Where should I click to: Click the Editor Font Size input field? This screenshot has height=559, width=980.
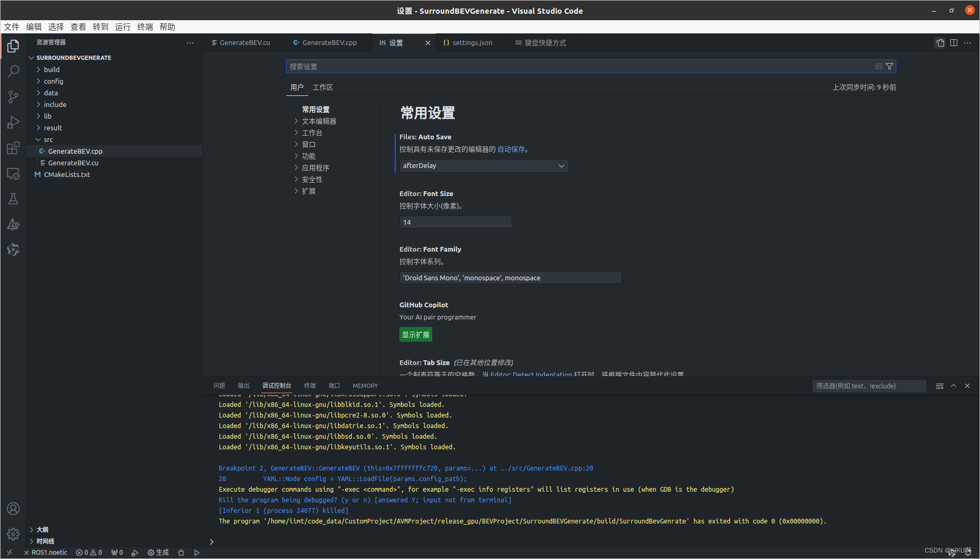coord(455,221)
